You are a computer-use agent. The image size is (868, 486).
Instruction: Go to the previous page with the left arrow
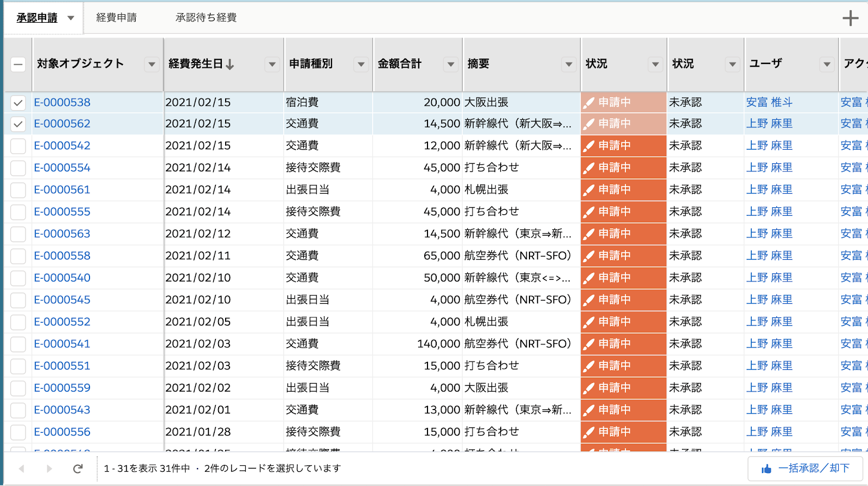coord(22,468)
